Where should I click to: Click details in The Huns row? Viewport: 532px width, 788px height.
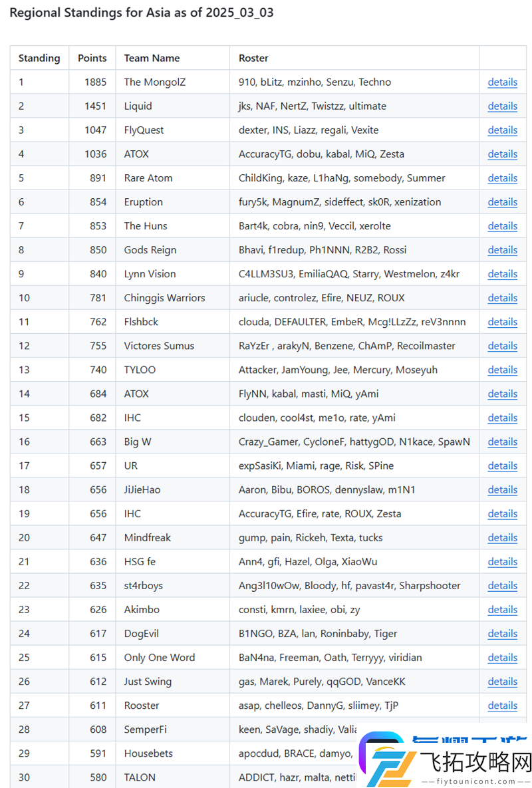[502, 226]
